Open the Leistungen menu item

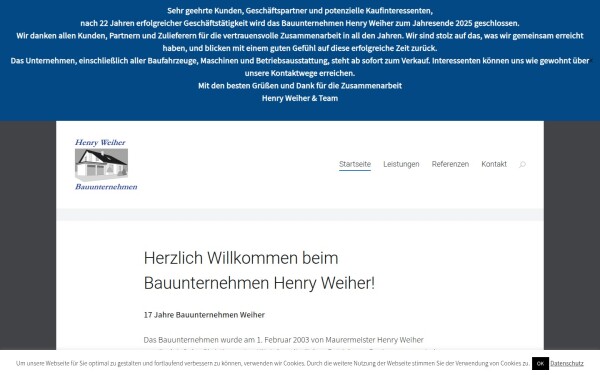pos(401,164)
